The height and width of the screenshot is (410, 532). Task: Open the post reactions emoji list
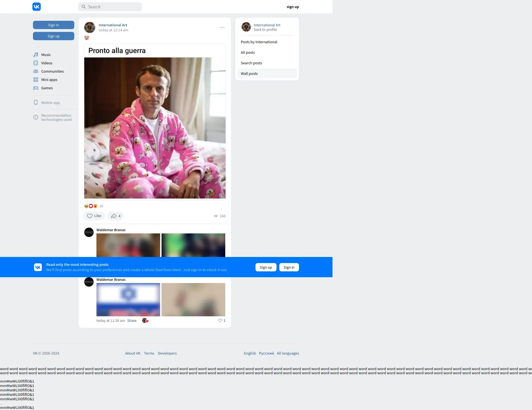coord(91,206)
